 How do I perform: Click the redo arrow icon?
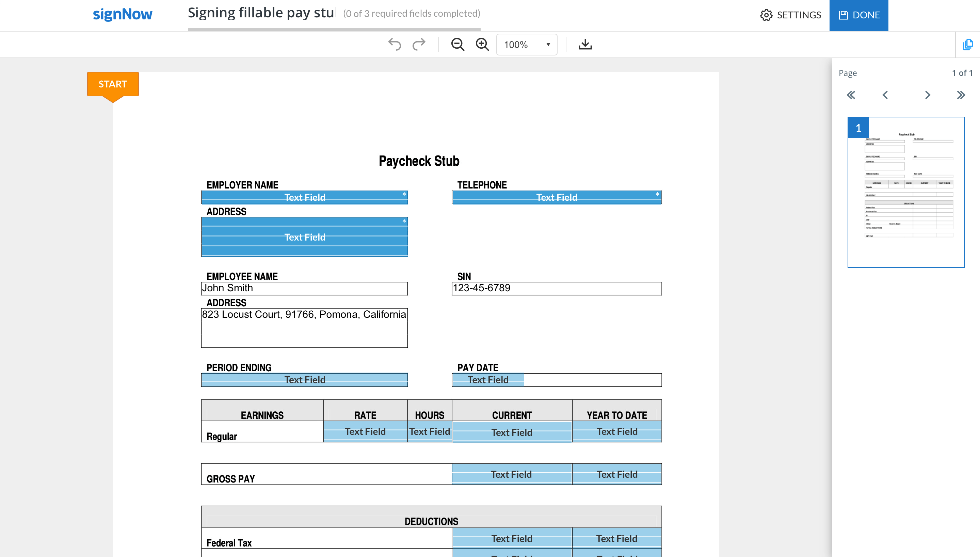[418, 44]
